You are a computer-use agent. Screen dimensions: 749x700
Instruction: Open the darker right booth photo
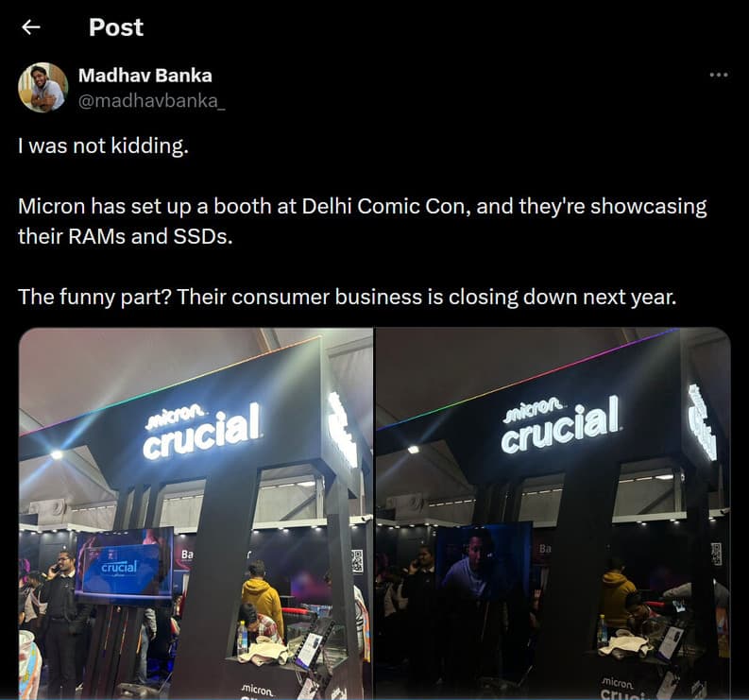553,514
